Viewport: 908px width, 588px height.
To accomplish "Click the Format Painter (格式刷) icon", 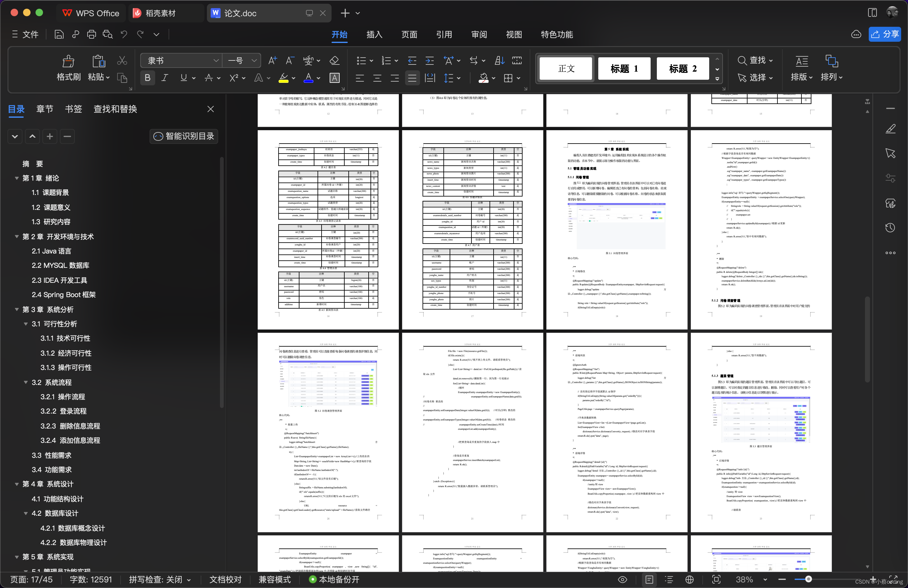I will pyautogui.click(x=68, y=61).
